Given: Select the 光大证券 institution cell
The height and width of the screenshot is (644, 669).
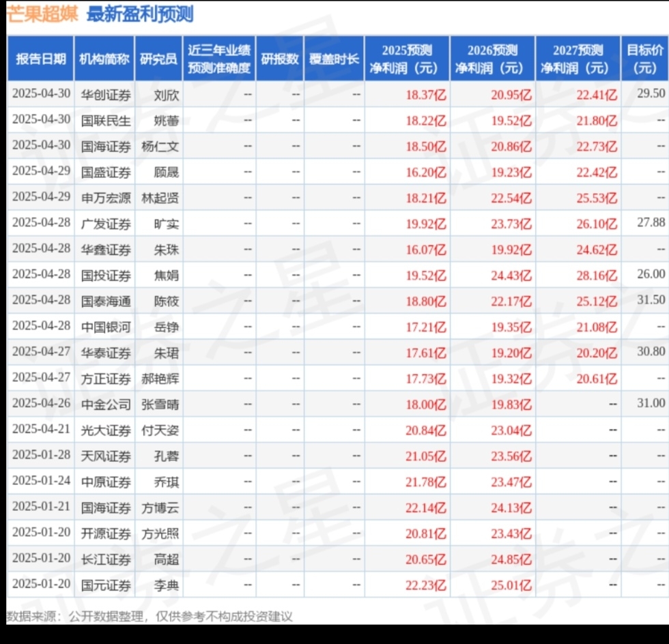Looking at the screenshot, I should pyautogui.click(x=106, y=430).
